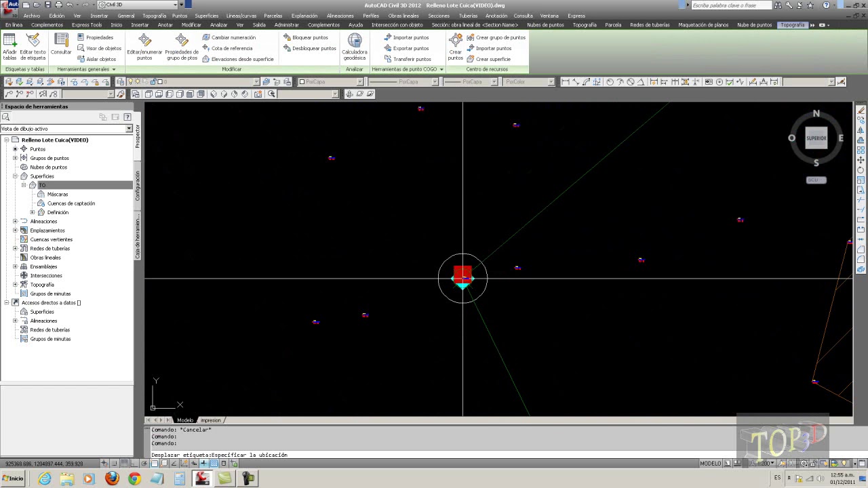Click the Toolspace help question icon
Viewport: 868px width, 488px height.
(127, 117)
